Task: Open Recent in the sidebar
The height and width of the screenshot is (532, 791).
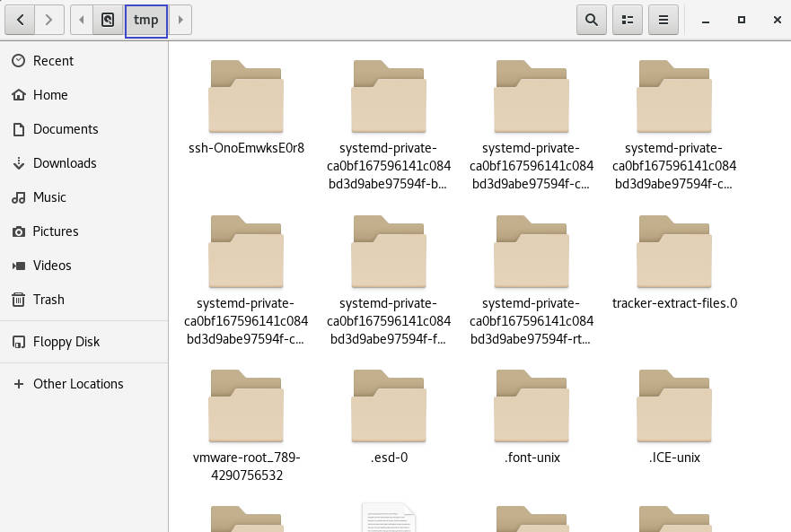Action: 84,61
